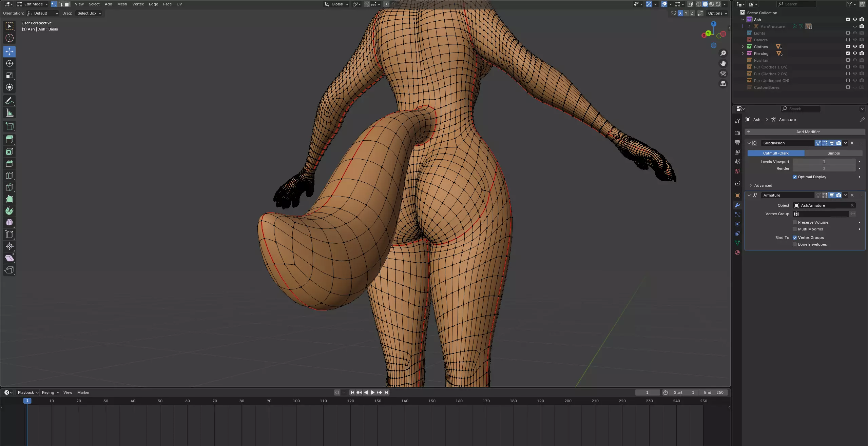The width and height of the screenshot is (868, 446).
Task: Toggle Bind To Vertex Groups checkbox
Action: coord(794,238)
